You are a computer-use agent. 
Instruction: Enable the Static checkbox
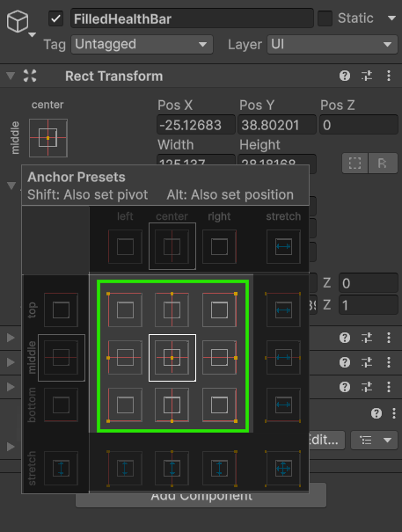coord(325,18)
